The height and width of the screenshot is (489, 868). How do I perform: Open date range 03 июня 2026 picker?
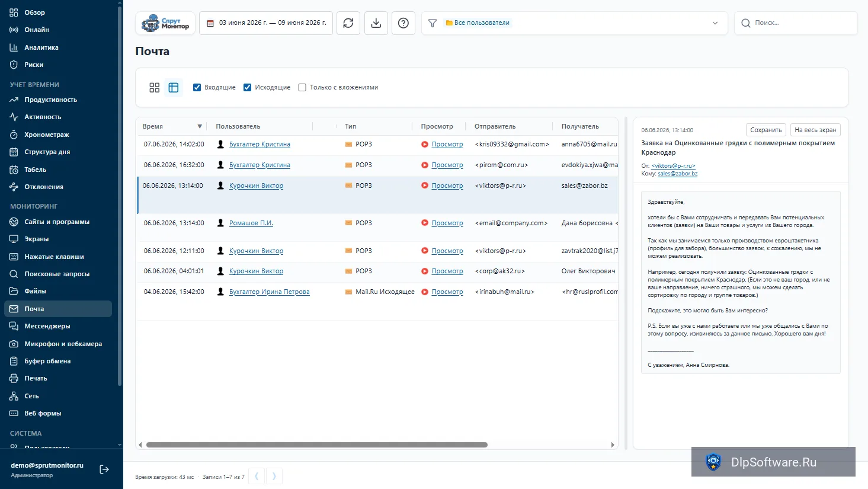tap(266, 23)
